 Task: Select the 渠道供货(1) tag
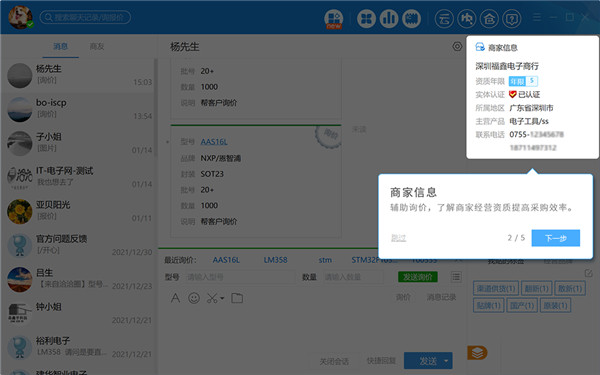click(496, 288)
